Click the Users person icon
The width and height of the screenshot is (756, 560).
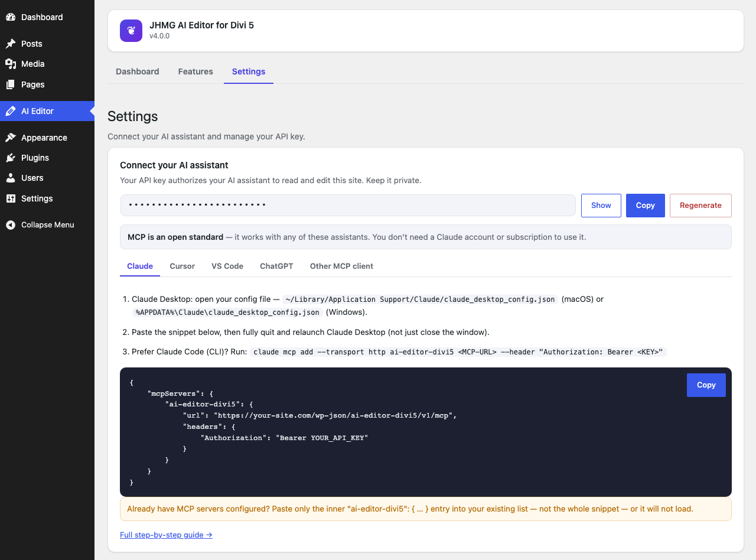pyautogui.click(x=11, y=178)
